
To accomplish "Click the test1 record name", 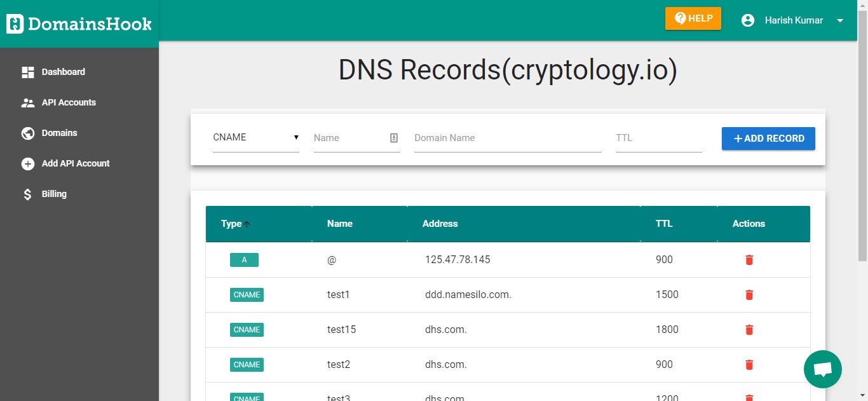I will click(339, 295).
